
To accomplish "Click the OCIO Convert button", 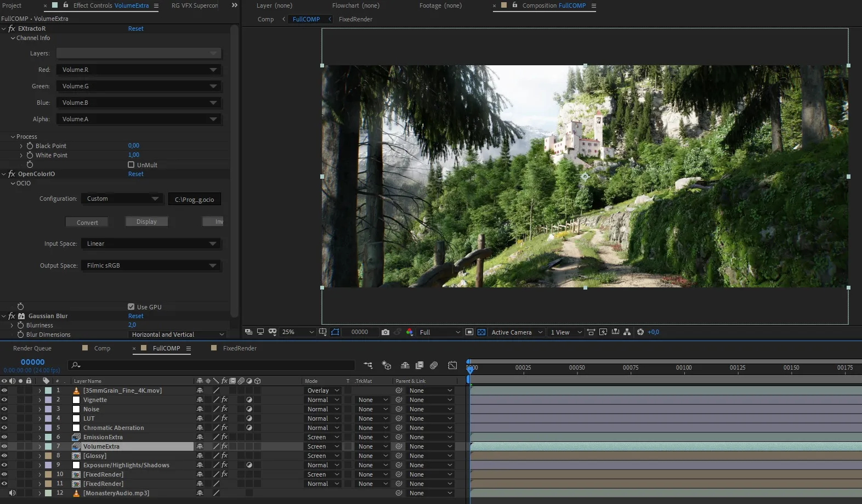I will click(x=87, y=222).
